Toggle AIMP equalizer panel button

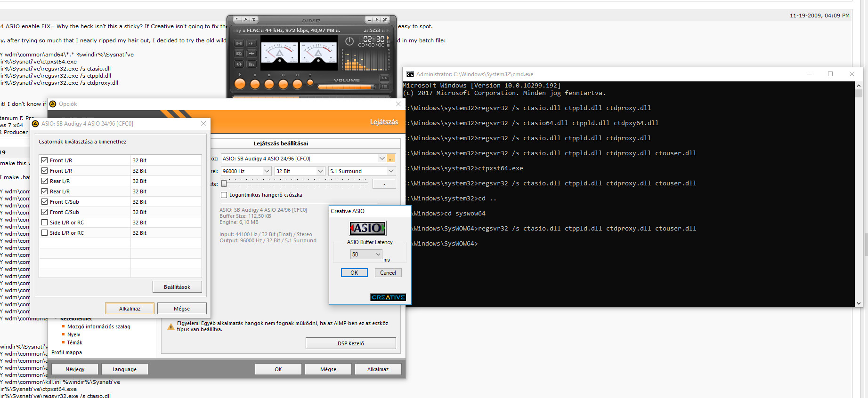pos(384,78)
